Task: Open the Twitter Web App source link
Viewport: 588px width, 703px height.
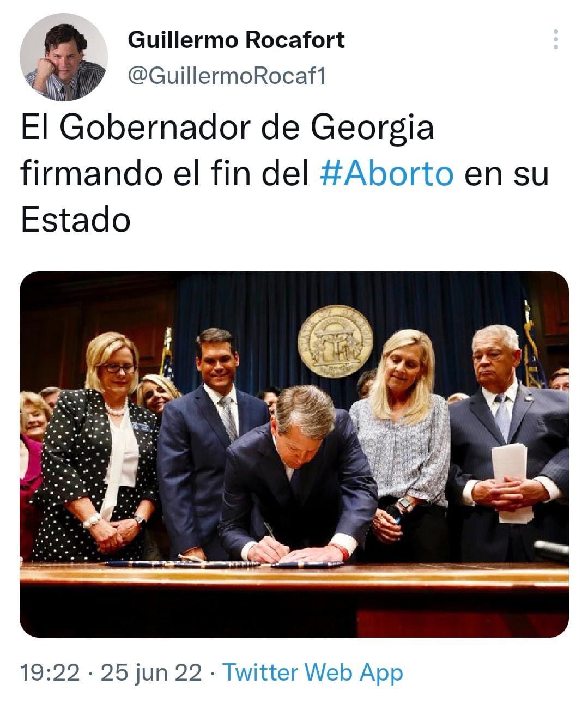Action: [x=313, y=672]
